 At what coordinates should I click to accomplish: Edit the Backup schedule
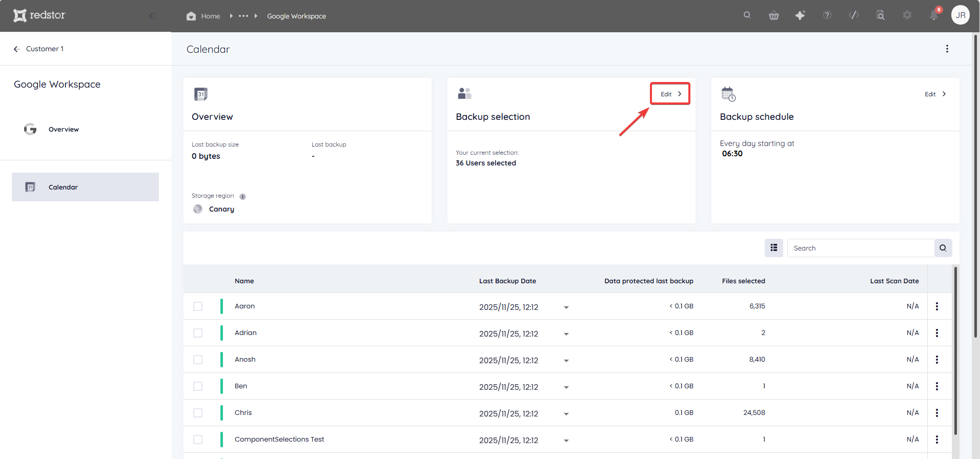click(935, 94)
